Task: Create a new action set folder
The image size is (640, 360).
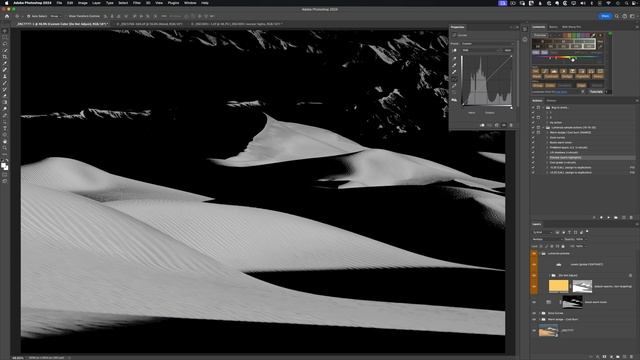Action: pos(616,218)
